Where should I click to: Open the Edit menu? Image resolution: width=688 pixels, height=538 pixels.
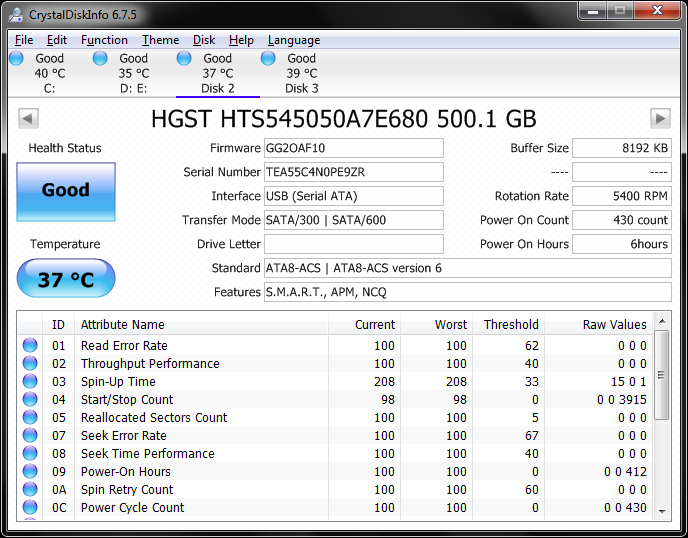coord(57,40)
